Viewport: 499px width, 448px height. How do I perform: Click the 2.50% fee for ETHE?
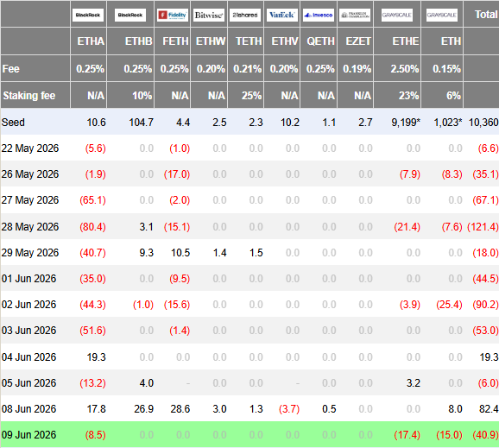pos(405,69)
